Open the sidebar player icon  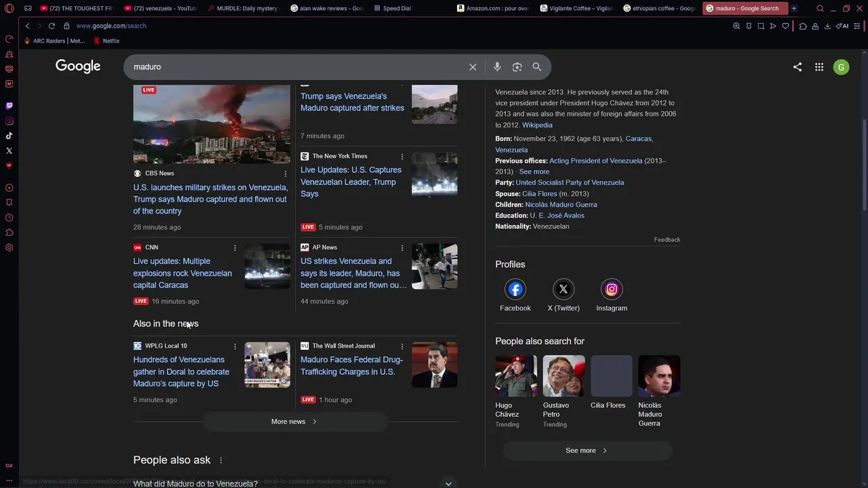[9, 188]
